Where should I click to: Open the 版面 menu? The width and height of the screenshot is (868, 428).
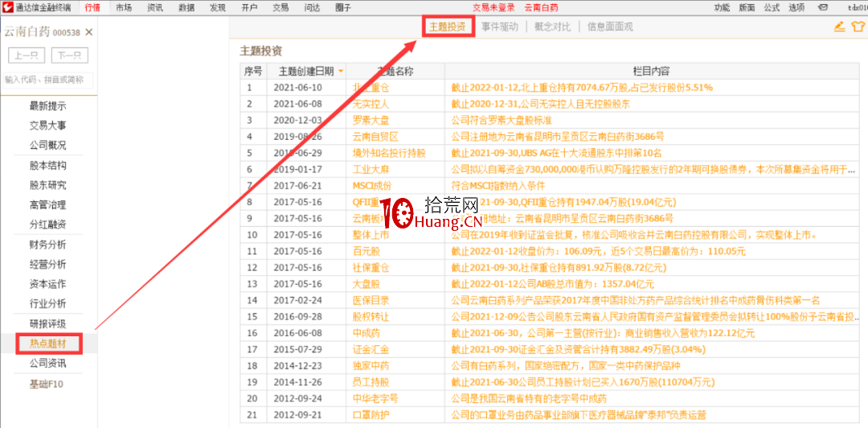tap(747, 8)
